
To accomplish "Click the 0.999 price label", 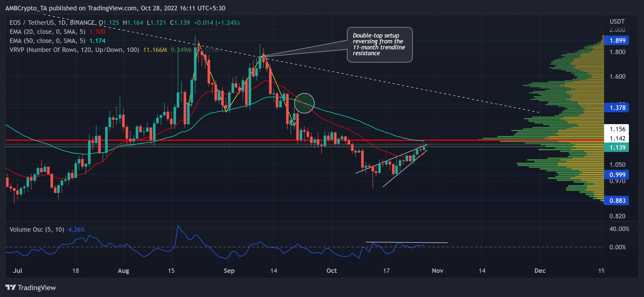I will coord(616,175).
